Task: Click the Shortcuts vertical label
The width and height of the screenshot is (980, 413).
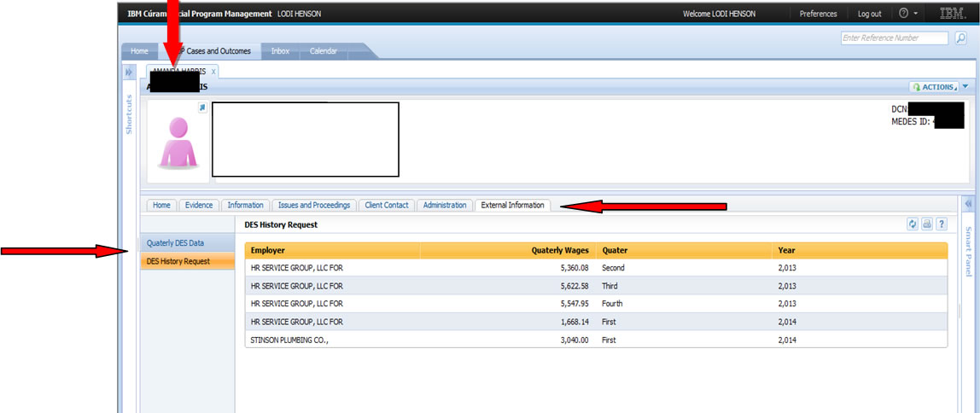Action: pyautogui.click(x=130, y=113)
